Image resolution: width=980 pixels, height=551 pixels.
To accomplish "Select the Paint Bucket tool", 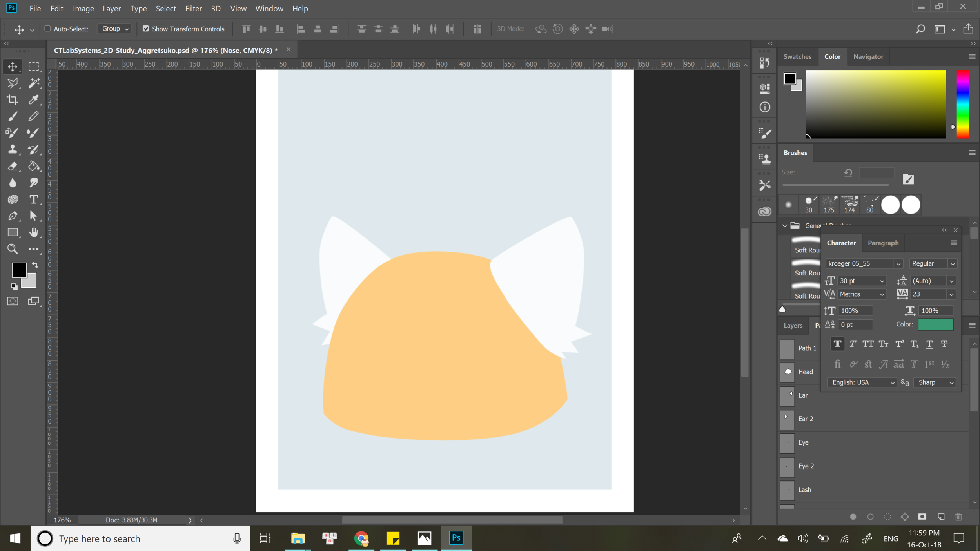I will click(x=34, y=166).
